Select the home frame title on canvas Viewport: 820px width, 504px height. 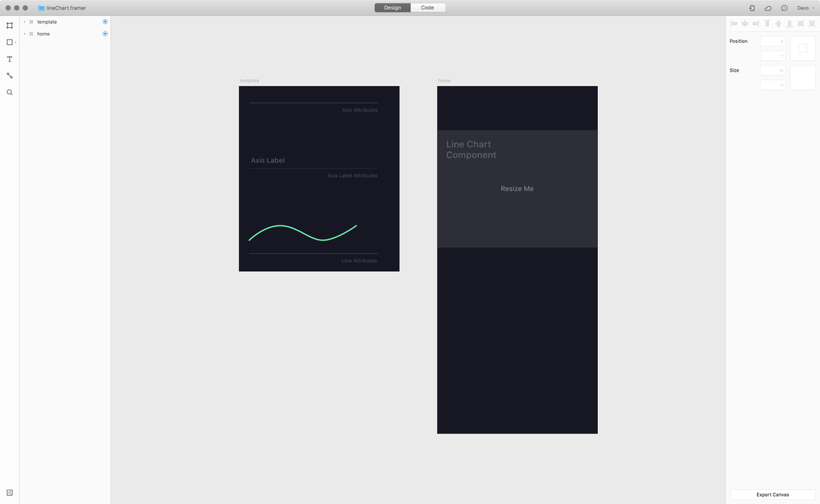pyautogui.click(x=444, y=81)
